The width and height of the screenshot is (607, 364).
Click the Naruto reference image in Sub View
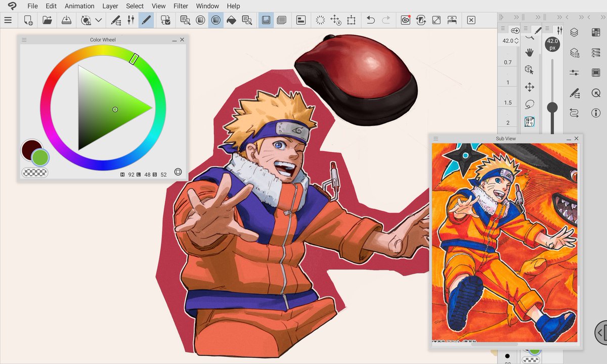[x=505, y=242]
